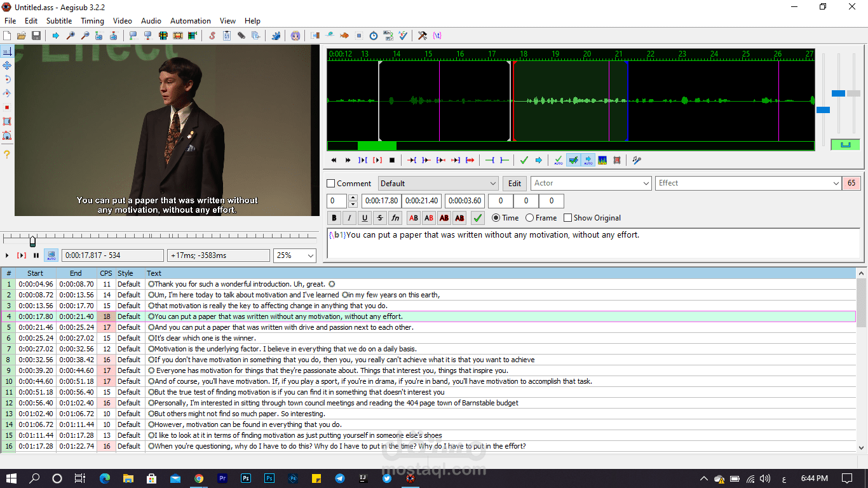Toggle video auto-scroll button
868x488 pixels.
coord(51,255)
